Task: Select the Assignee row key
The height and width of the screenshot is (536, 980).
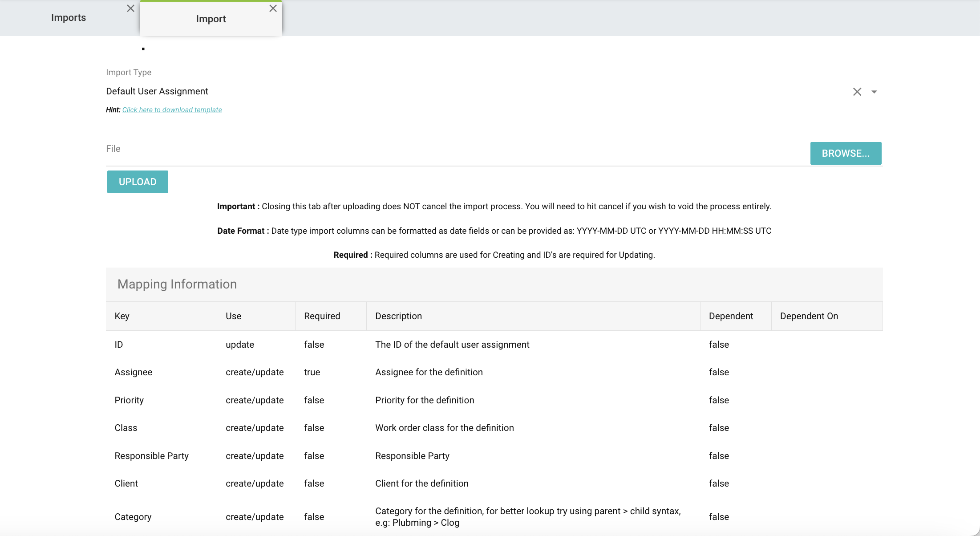Action: click(x=134, y=372)
